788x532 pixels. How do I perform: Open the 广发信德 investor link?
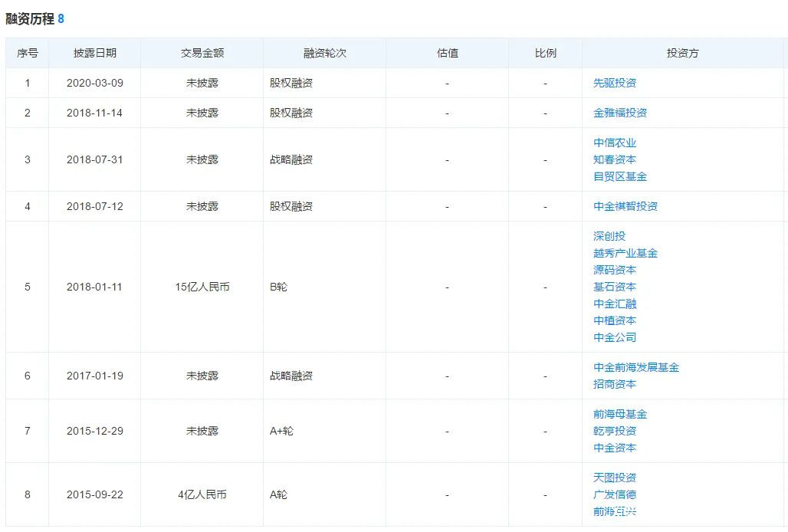615,495
